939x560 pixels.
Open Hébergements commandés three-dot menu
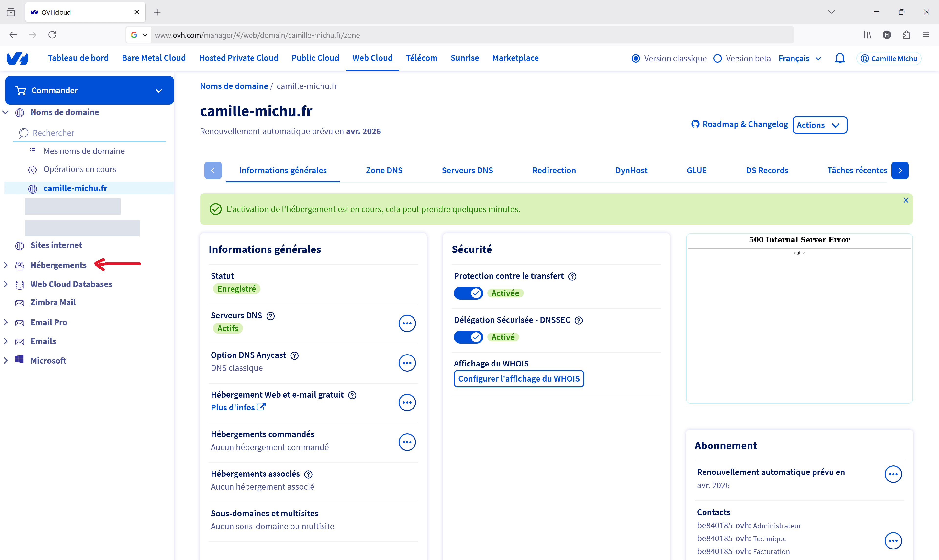click(x=407, y=442)
